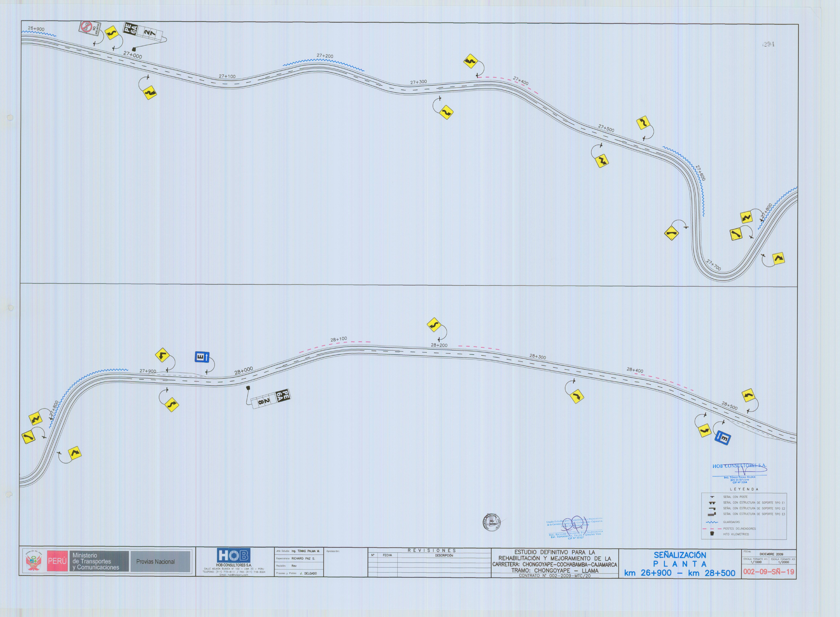This screenshot has height=617, width=840.
Task: Click the HOB company logo in title block
Action: tap(233, 555)
